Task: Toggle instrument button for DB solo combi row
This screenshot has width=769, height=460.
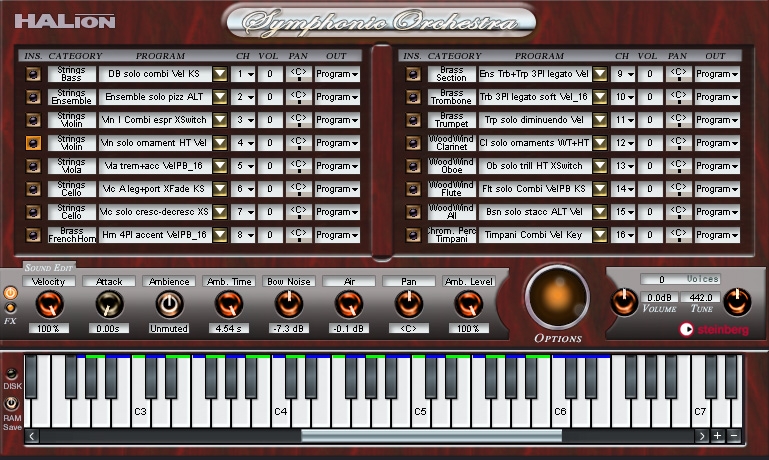Action: pos(33,74)
